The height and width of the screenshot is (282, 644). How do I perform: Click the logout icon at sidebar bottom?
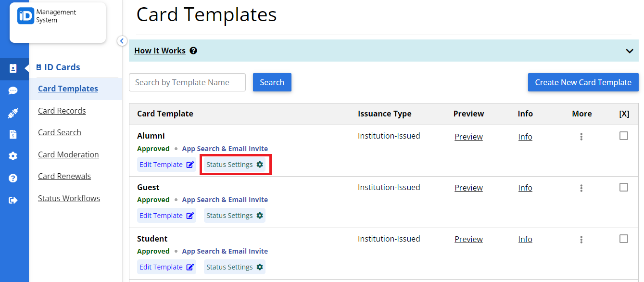click(14, 199)
